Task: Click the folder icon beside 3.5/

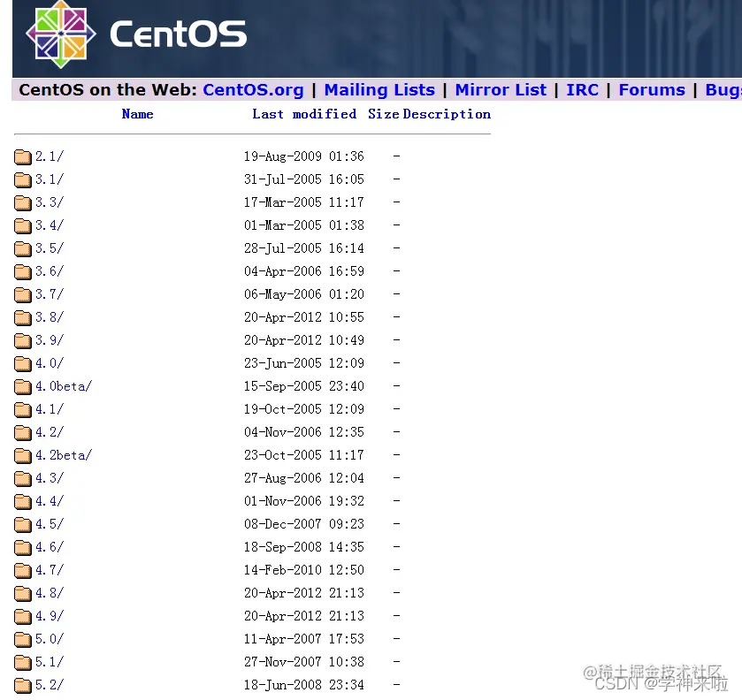Action: pos(23,248)
